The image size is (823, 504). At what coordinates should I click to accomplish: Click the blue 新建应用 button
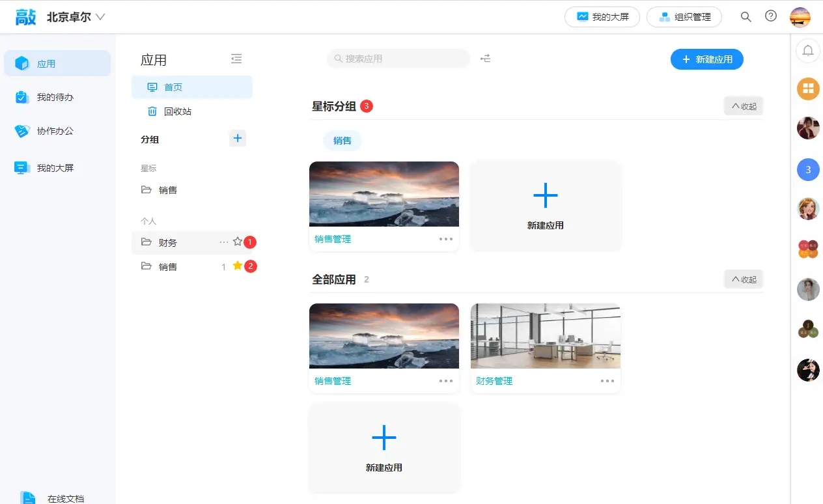pos(707,59)
